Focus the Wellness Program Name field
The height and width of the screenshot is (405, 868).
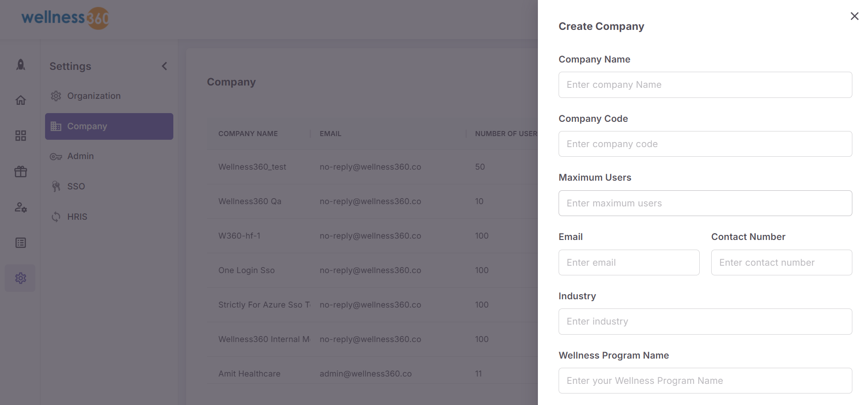(705, 381)
